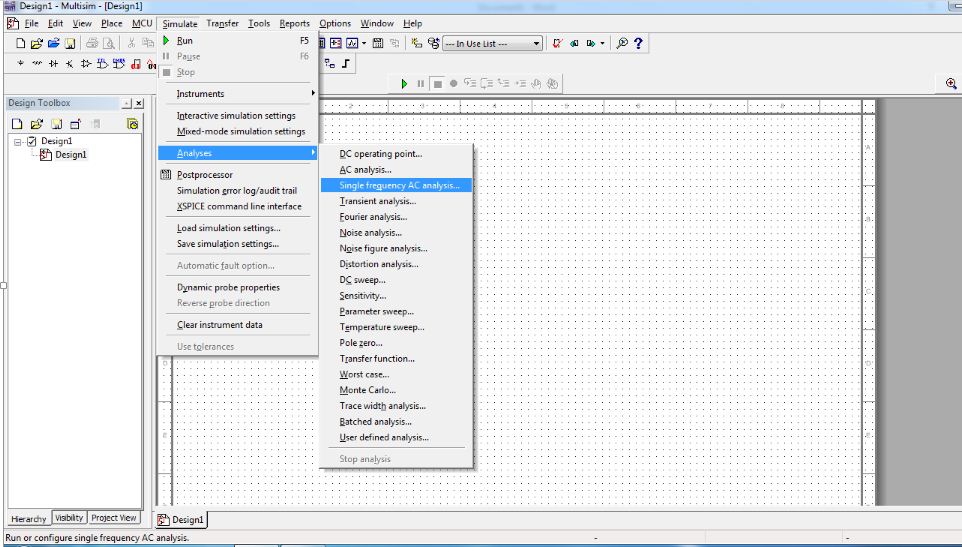962x547 pixels.
Task: Place a basic resistor component icon
Action: click(x=37, y=64)
